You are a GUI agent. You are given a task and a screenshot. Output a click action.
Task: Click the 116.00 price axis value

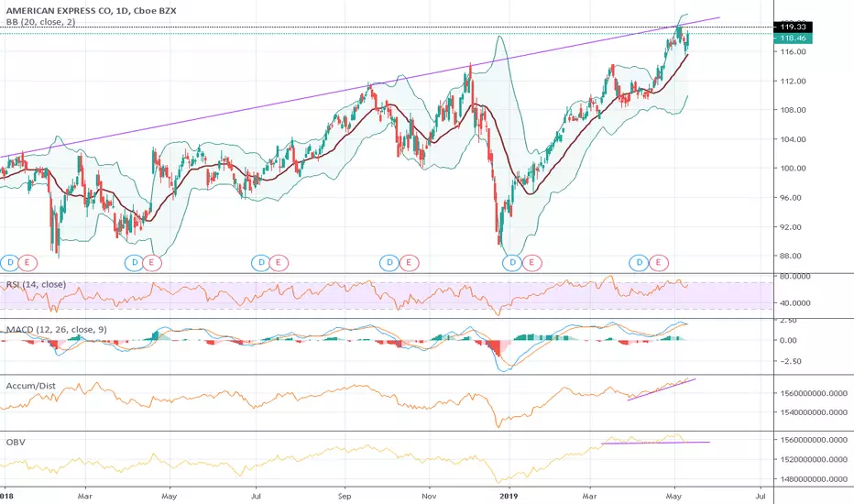(x=793, y=51)
